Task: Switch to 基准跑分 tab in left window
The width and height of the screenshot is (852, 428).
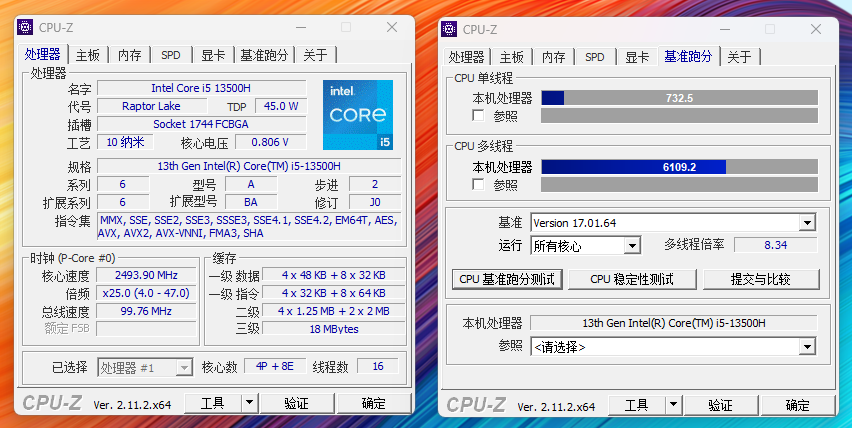Action: (264, 55)
